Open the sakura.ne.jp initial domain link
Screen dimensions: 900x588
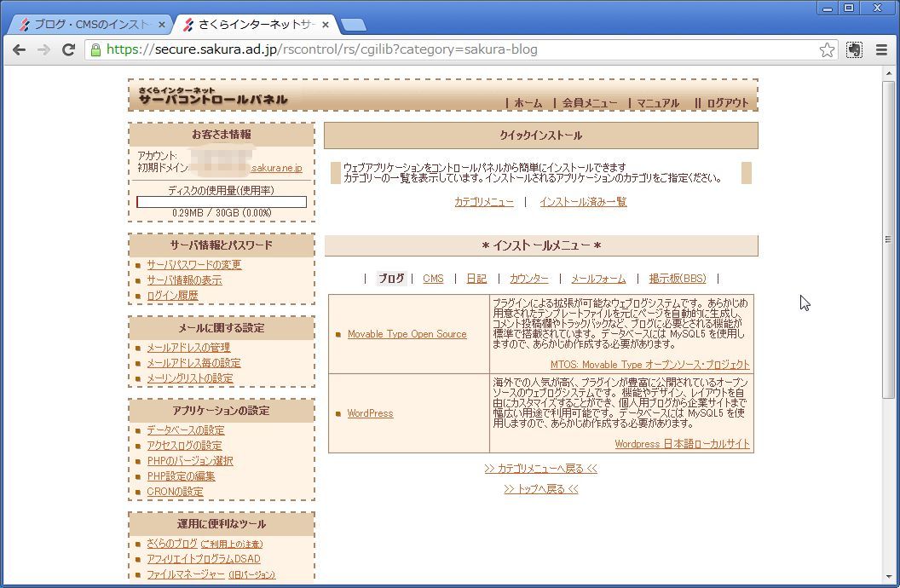pyautogui.click(x=277, y=168)
